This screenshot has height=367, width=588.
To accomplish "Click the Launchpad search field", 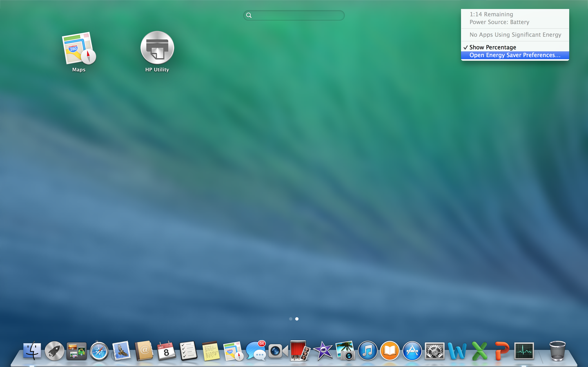I will tap(294, 15).
